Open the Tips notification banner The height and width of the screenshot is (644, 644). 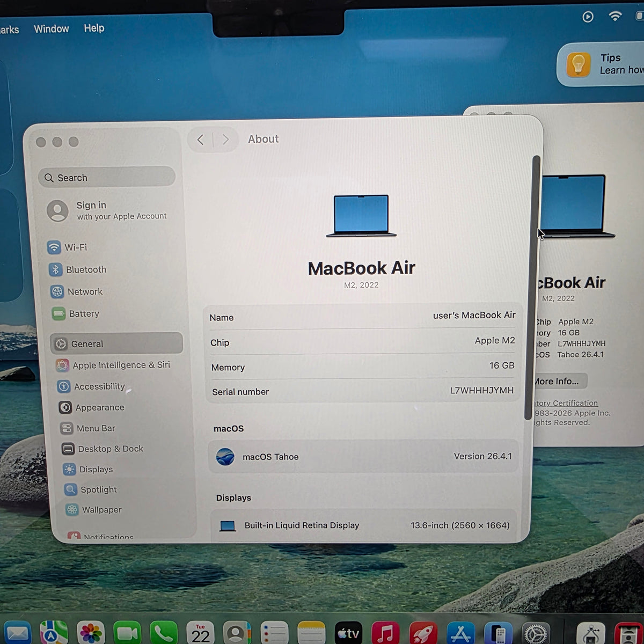click(x=601, y=64)
